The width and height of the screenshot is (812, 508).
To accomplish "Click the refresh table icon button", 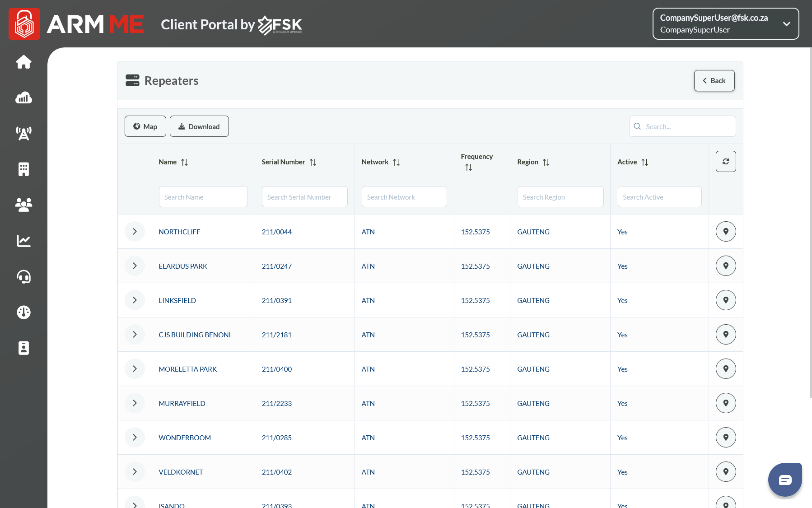I will click(x=725, y=162).
